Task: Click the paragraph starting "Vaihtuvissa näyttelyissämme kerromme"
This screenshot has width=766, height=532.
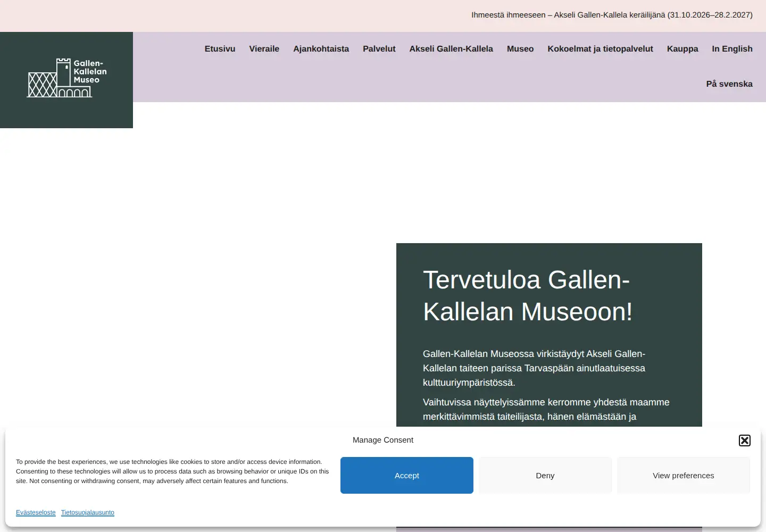Action: 546,410
